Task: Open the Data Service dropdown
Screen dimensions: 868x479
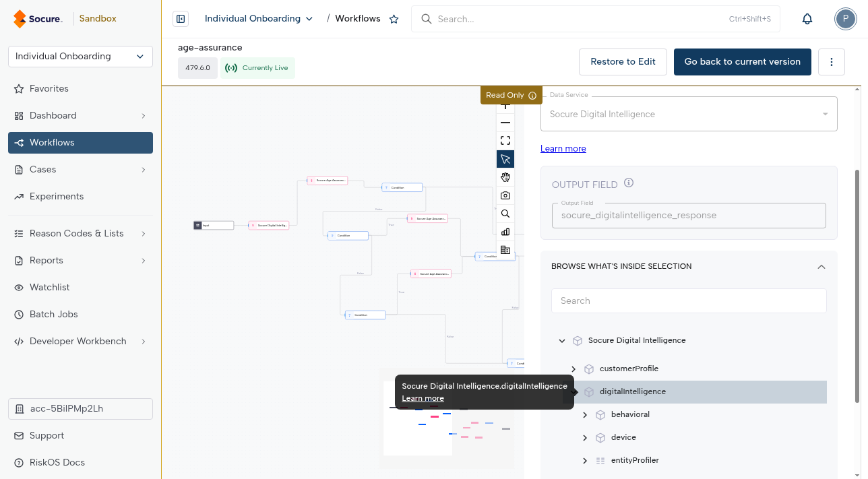Action: click(x=689, y=114)
